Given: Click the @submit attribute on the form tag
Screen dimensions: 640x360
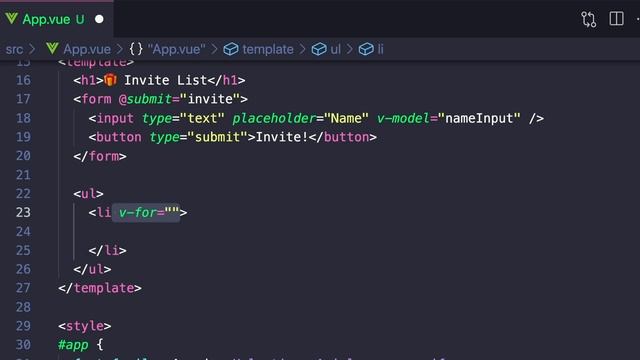Looking at the screenshot, I should [145, 99].
